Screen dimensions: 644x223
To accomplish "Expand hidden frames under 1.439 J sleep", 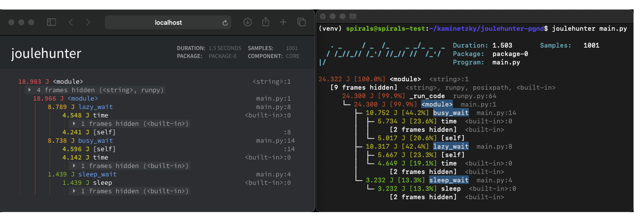I will 129,191.
